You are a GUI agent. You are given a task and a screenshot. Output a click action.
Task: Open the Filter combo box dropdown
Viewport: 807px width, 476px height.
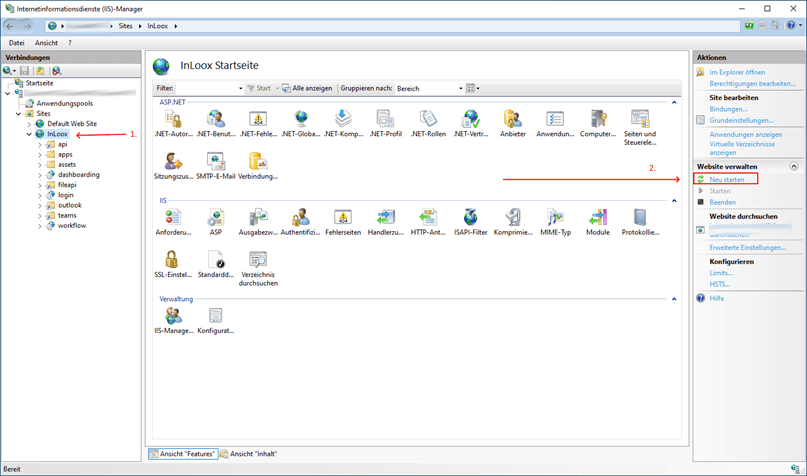click(240, 89)
